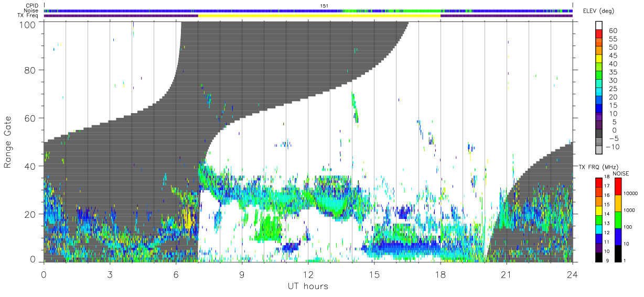Click the 'NOISE' legend title
This screenshot has width=644, height=297.
621,173
